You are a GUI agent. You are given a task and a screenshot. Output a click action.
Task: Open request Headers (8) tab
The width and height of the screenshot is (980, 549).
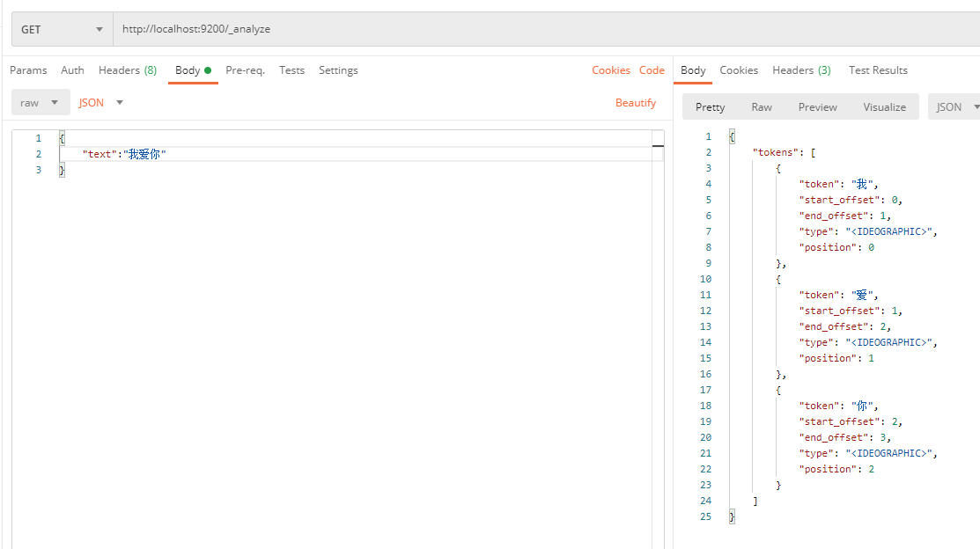(128, 70)
